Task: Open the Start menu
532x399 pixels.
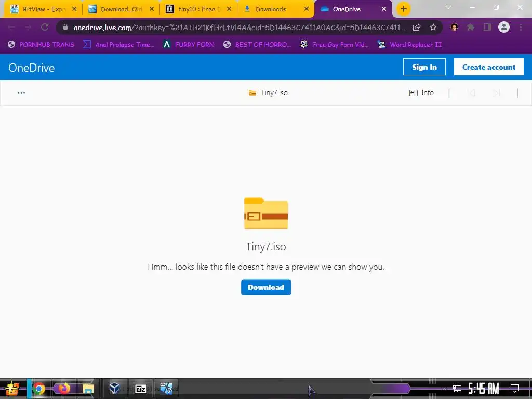Action: (12, 389)
